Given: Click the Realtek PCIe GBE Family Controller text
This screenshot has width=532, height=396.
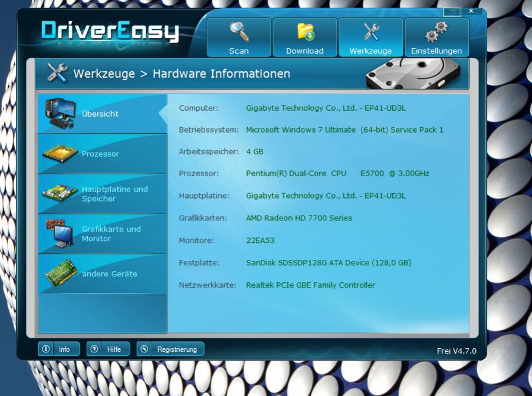Looking at the screenshot, I should [310, 285].
